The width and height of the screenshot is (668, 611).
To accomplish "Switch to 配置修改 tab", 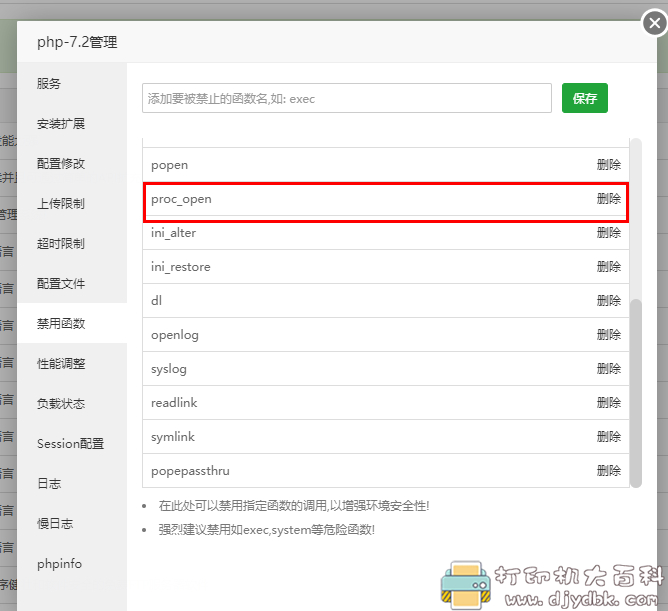I will (x=60, y=164).
